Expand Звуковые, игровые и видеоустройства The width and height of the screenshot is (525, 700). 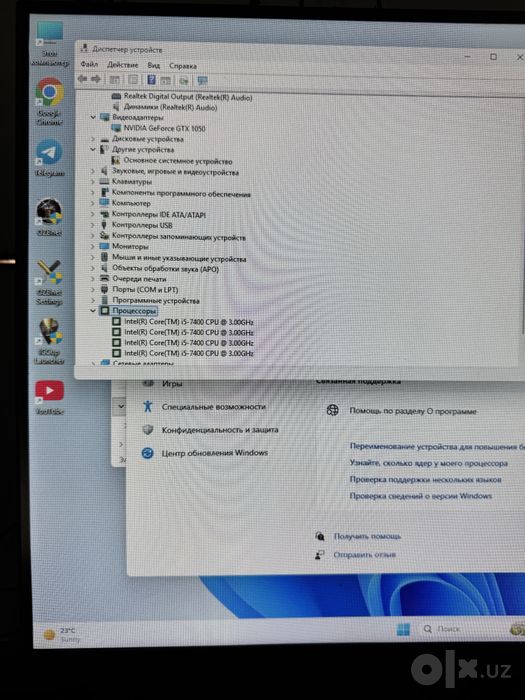point(93,171)
